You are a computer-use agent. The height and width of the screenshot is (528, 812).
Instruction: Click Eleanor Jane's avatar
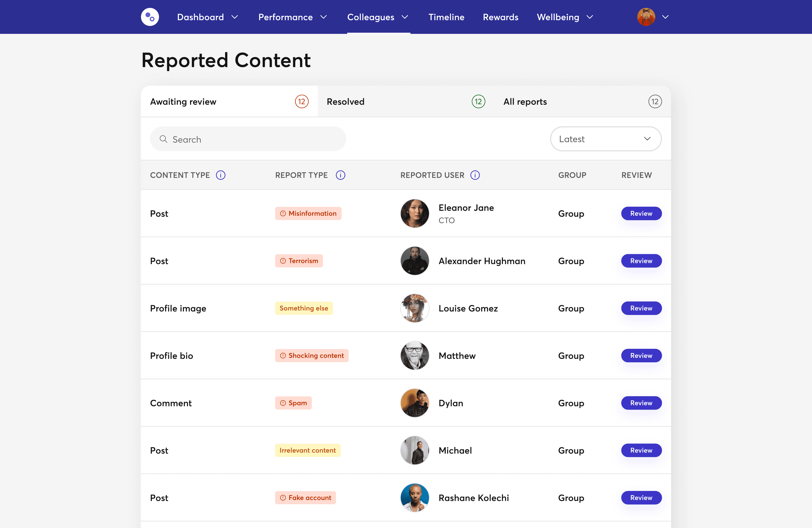coord(415,213)
